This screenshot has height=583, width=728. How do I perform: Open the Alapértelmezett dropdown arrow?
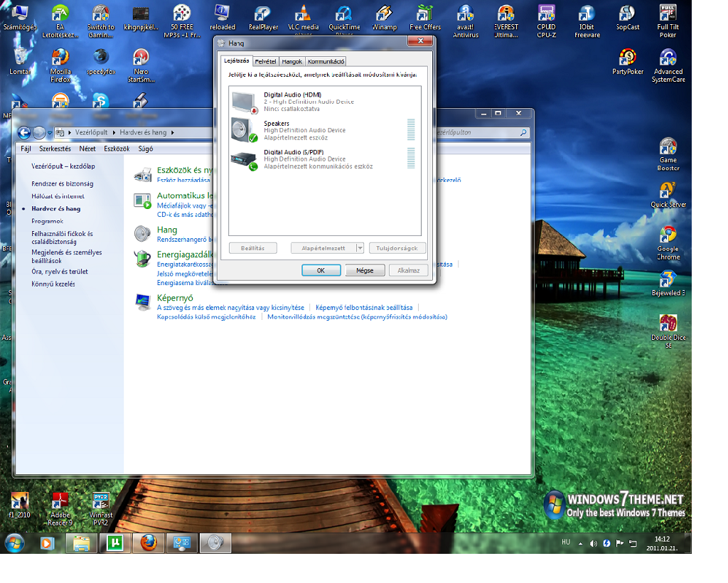click(x=360, y=248)
